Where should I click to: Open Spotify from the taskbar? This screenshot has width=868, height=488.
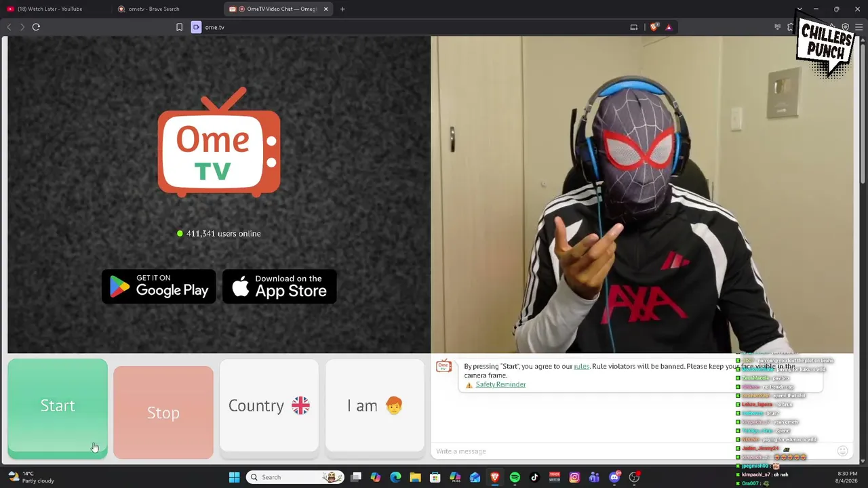click(515, 477)
